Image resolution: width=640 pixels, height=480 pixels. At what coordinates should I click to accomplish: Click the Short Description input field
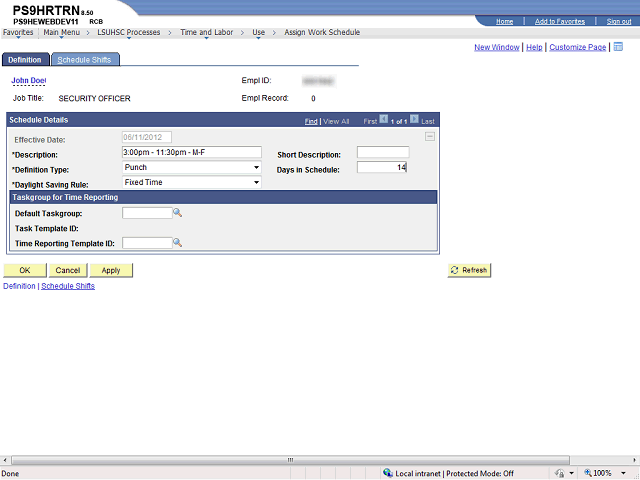tap(383, 152)
